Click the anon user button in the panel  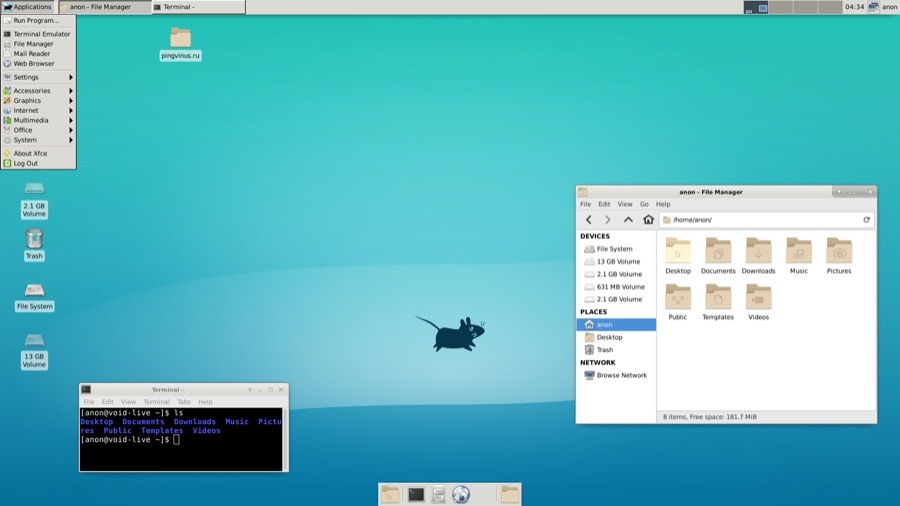tap(889, 7)
